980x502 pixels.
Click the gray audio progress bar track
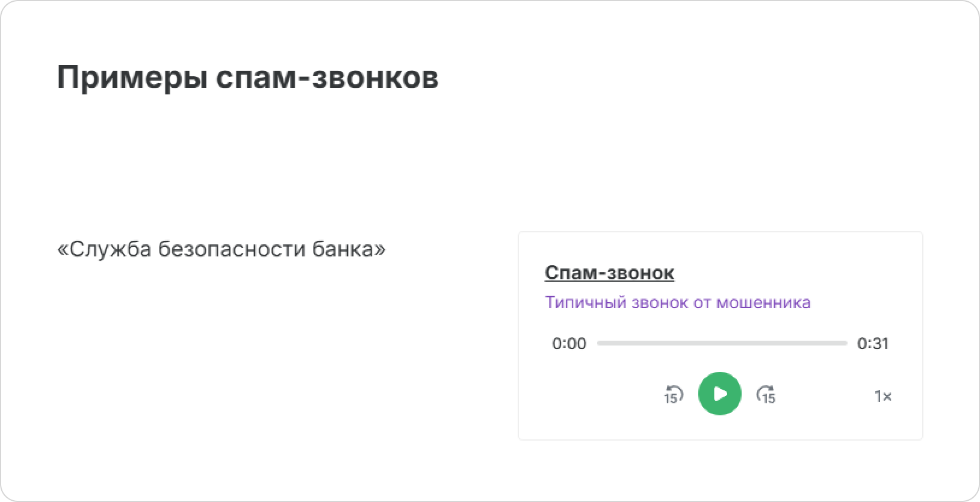(x=722, y=343)
